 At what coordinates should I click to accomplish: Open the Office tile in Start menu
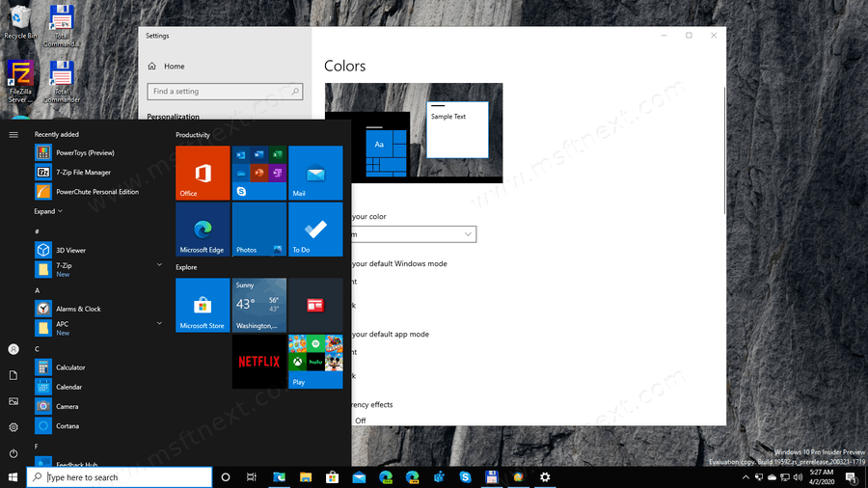coord(203,173)
